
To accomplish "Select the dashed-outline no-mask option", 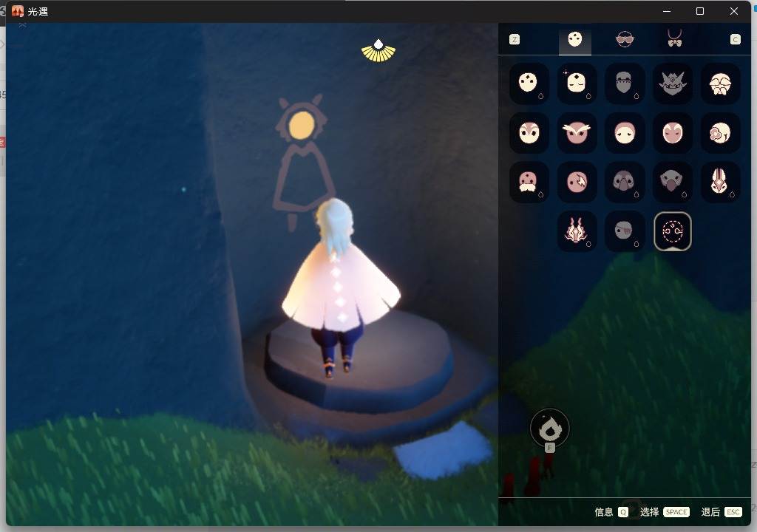I will pos(673,231).
